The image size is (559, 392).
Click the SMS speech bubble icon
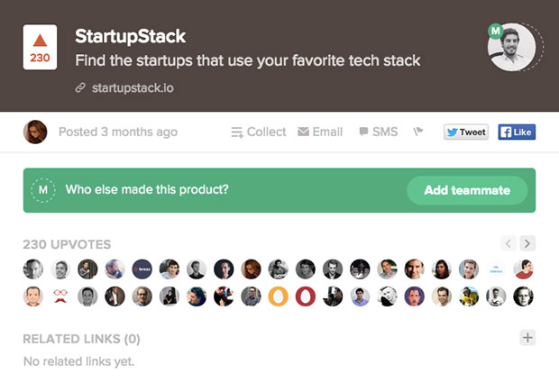[x=363, y=132]
